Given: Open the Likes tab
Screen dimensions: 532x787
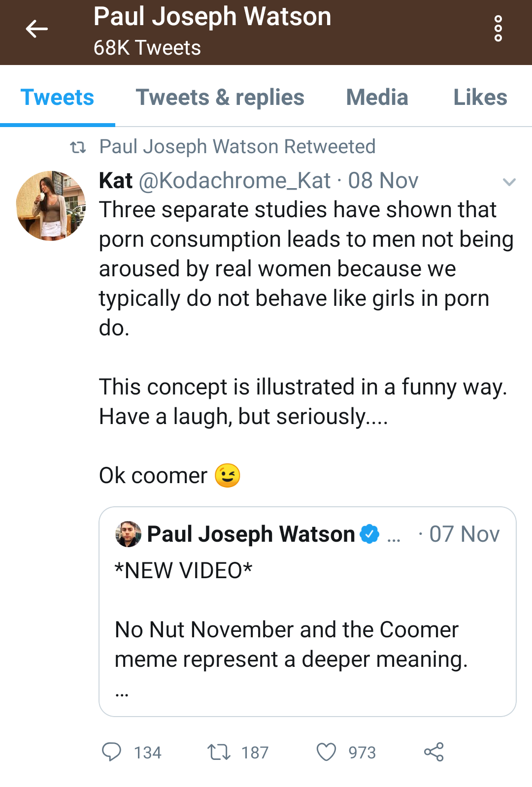Looking at the screenshot, I should click(480, 98).
